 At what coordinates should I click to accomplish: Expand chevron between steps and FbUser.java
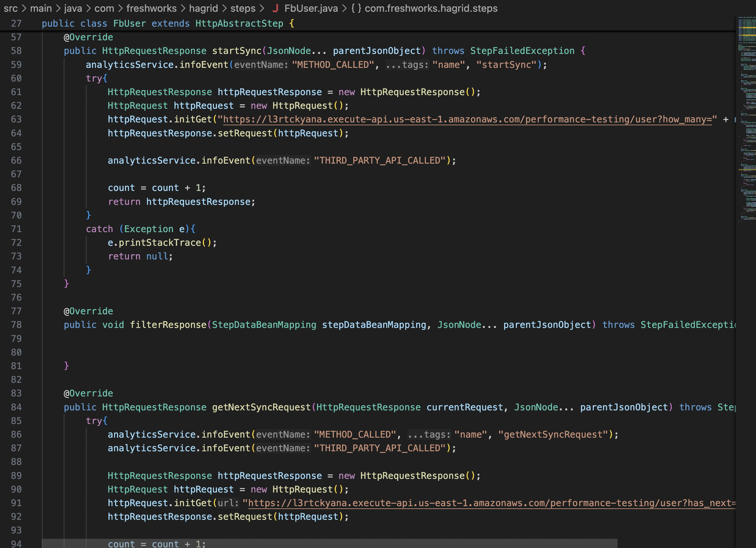coord(262,8)
